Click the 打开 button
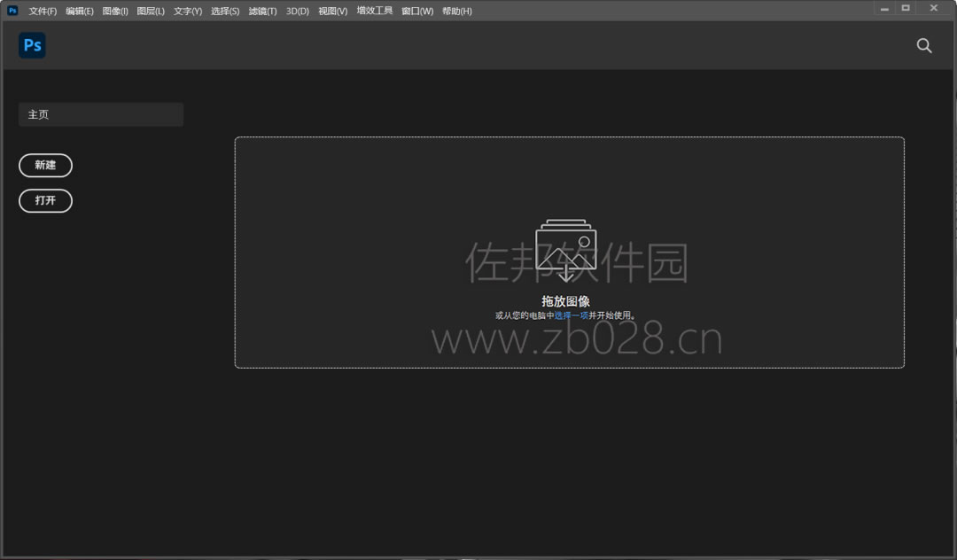The image size is (957, 560). [x=46, y=201]
